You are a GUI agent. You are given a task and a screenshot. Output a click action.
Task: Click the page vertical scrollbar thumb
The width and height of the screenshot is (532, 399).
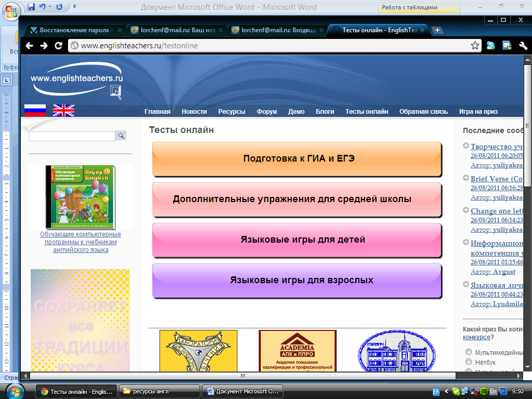(527, 126)
